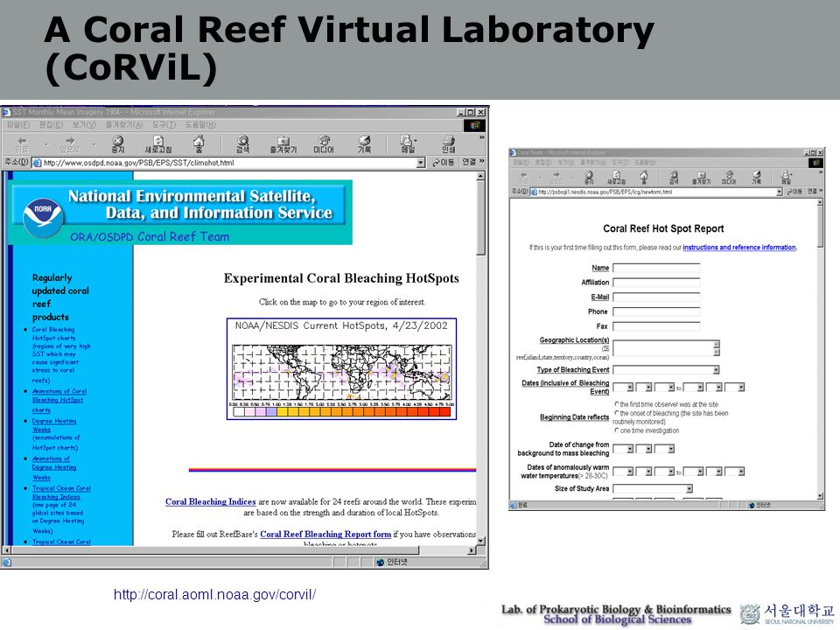Go Home via the house icon in the SST window
The width and height of the screenshot is (840, 630).
coord(199,142)
